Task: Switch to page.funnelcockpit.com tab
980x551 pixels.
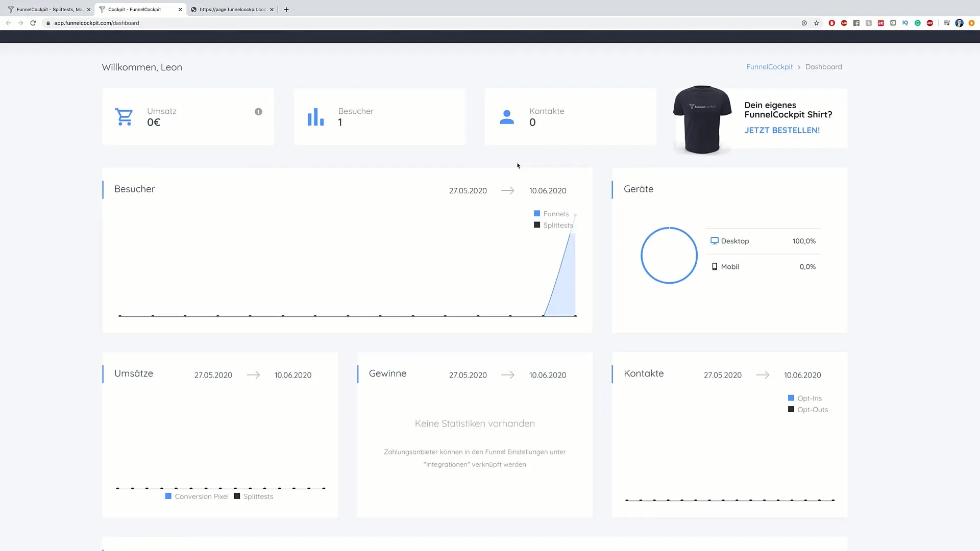Action: [x=232, y=9]
